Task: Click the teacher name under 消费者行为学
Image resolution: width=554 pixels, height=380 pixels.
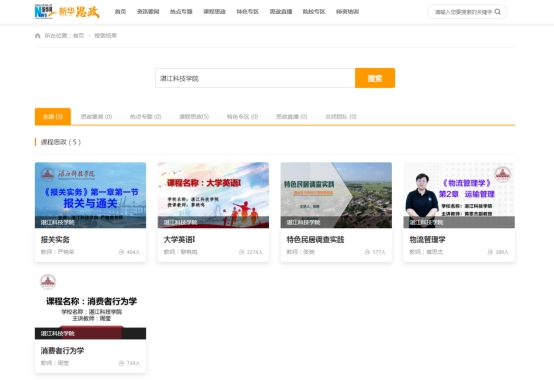Action: 63,363
